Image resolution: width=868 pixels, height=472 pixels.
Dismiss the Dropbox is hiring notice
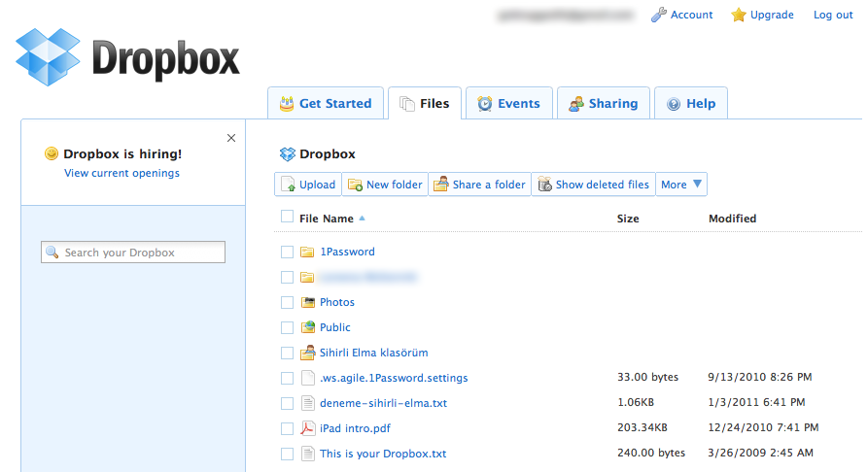tap(231, 138)
